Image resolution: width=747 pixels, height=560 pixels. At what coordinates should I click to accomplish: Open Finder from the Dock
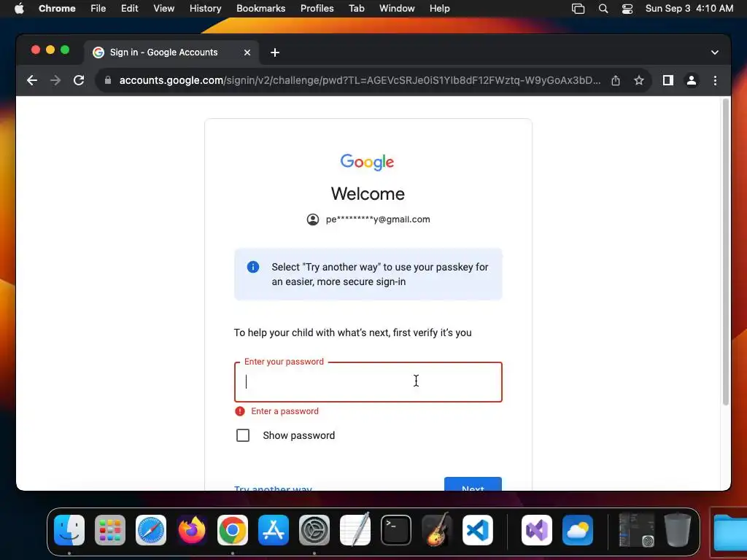pyautogui.click(x=69, y=530)
